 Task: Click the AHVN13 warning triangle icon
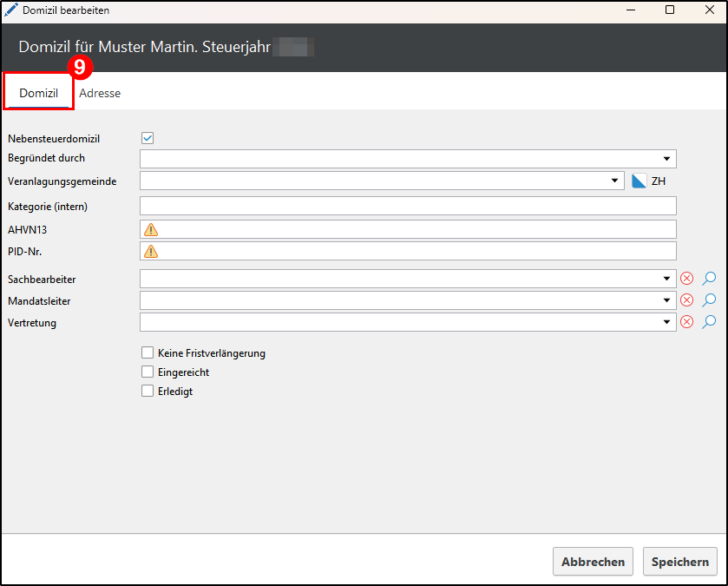(151, 230)
